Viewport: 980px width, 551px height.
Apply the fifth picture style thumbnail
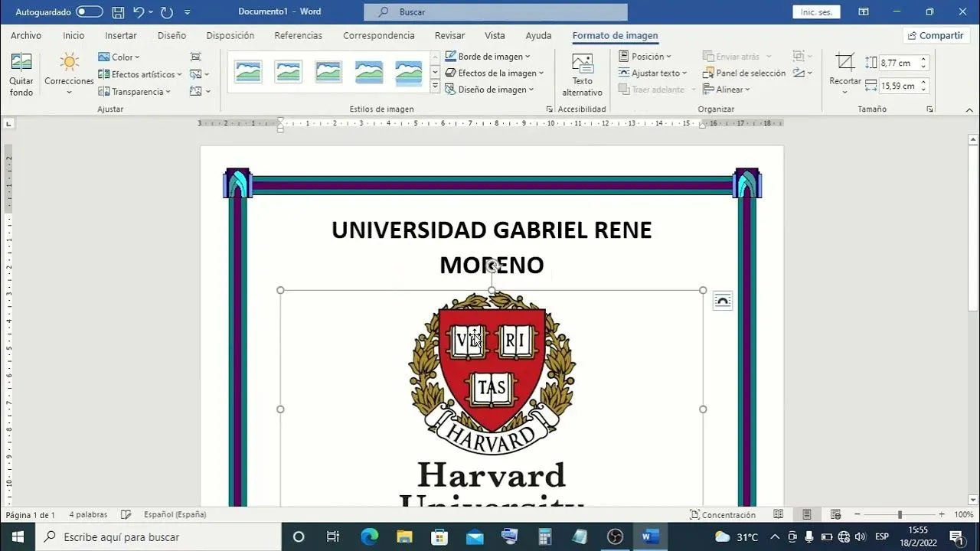(408, 72)
